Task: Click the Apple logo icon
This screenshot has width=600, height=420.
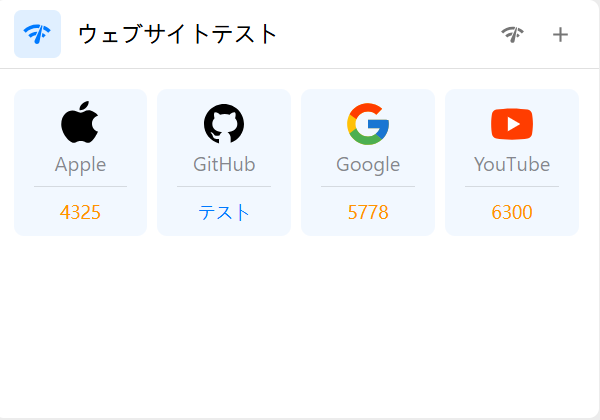Action: pos(80,122)
